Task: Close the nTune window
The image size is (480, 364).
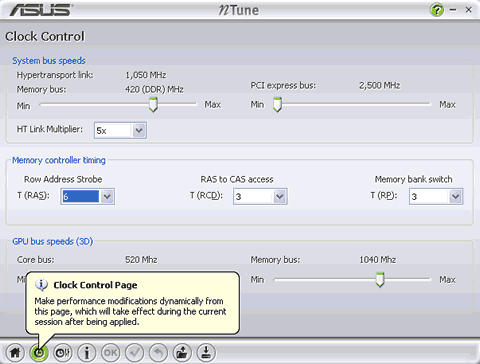Action: point(469,10)
